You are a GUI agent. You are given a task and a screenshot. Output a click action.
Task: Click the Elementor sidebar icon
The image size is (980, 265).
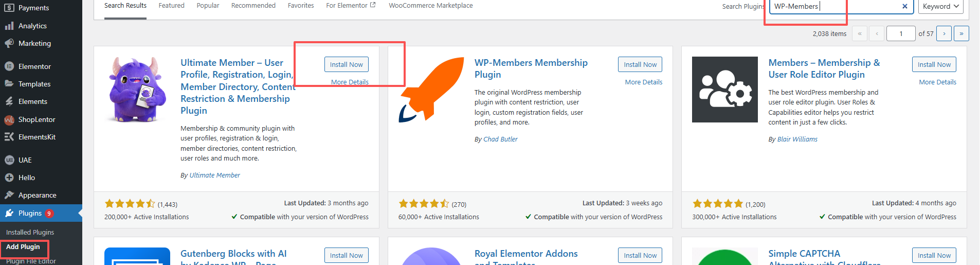[x=9, y=66]
